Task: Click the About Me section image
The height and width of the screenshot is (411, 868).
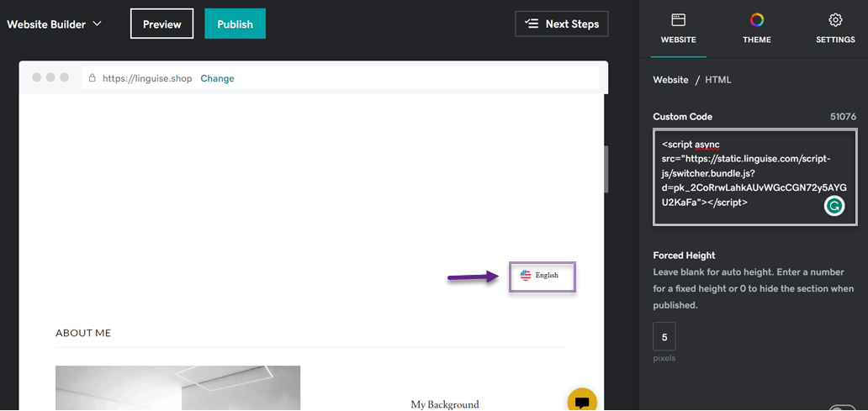Action: (x=177, y=388)
